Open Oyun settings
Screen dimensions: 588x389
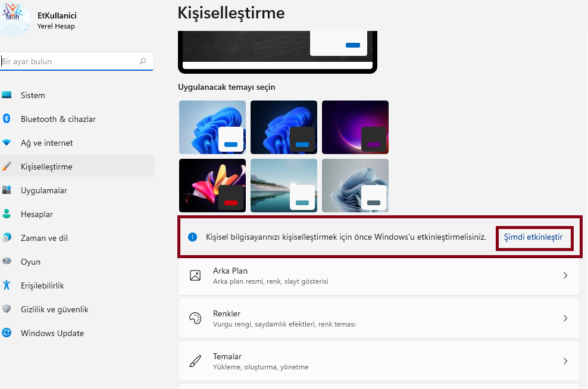click(x=77, y=262)
